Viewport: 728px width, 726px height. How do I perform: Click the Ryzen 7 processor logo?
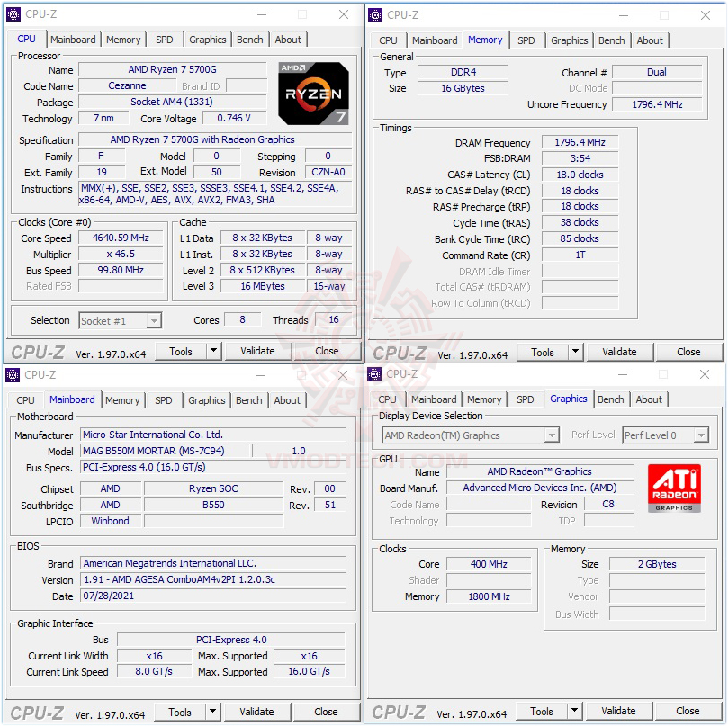(313, 94)
